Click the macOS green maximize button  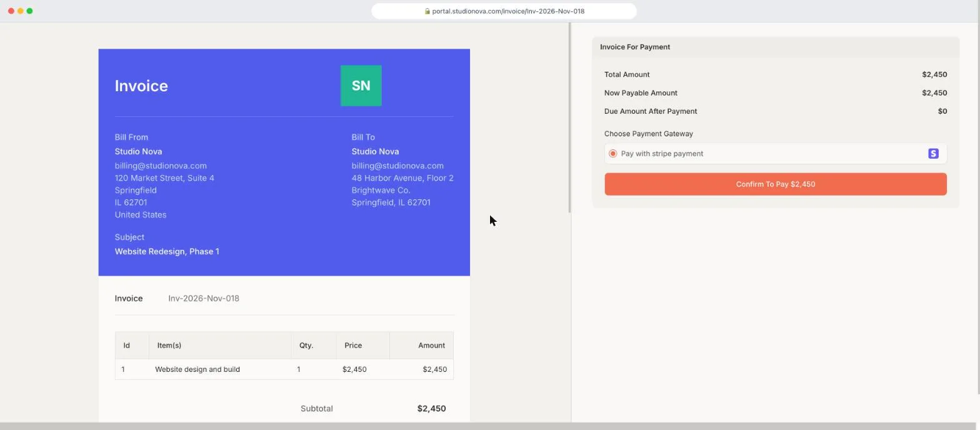(29, 11)
